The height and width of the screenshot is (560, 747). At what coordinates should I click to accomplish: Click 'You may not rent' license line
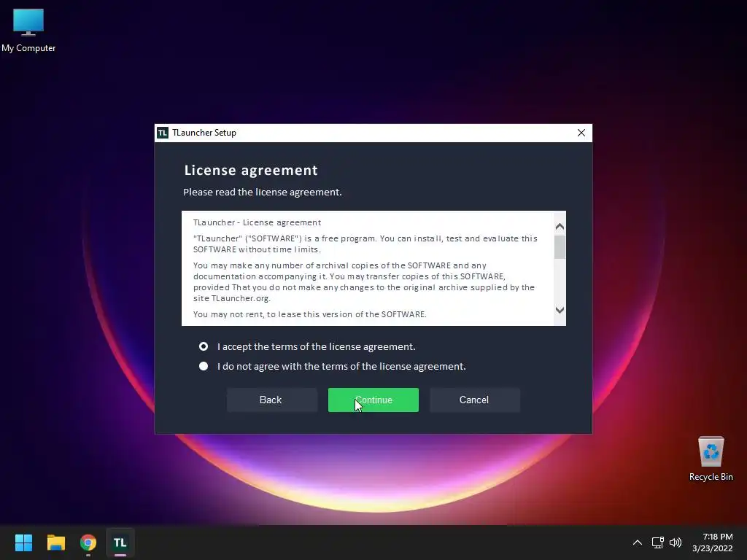[x=309, y=314]
